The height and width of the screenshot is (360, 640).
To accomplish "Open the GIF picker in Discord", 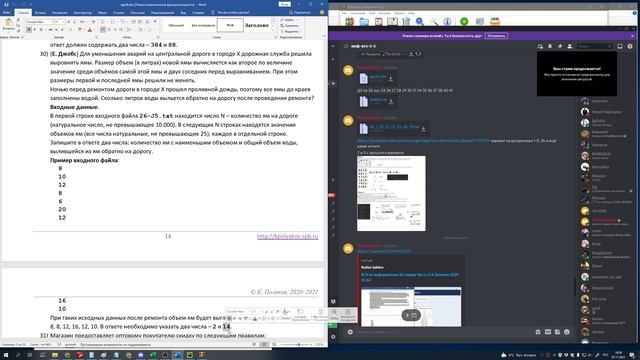I will click(548, 332).
